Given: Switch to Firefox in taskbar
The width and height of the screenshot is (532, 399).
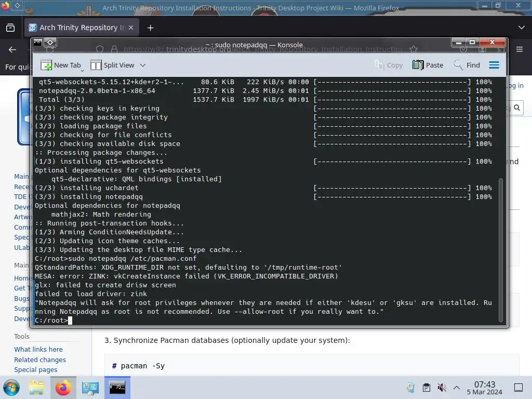Looking at the screenshot, I should (63, 388).
